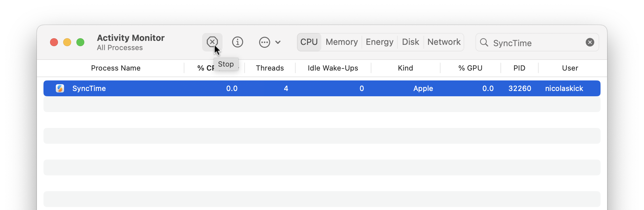644x210 pixels.
Task: Select the Network tab
Action: [x=444, y=42]
